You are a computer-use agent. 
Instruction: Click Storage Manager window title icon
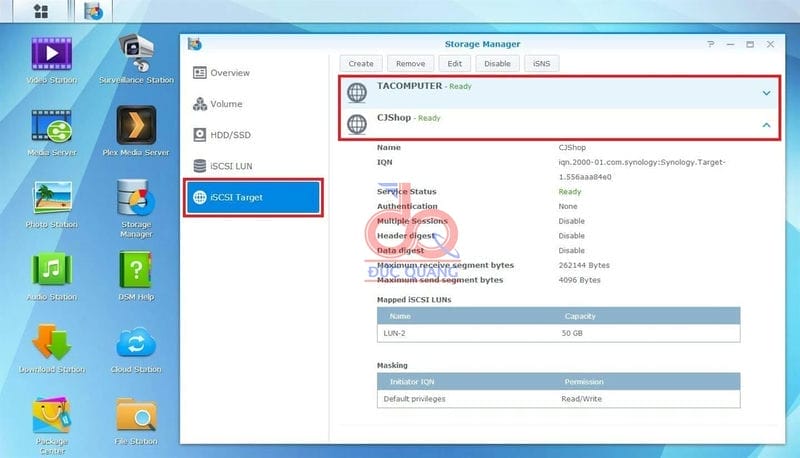194,44
